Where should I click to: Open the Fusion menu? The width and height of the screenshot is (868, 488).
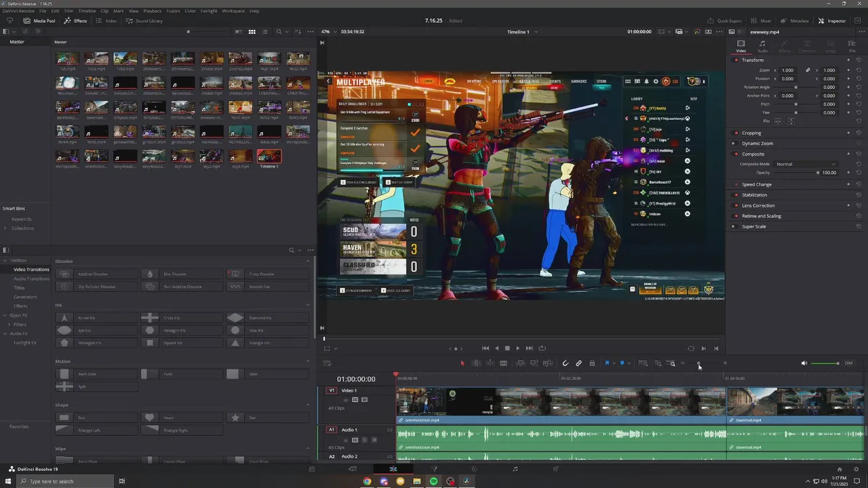(x=173, y=11)
